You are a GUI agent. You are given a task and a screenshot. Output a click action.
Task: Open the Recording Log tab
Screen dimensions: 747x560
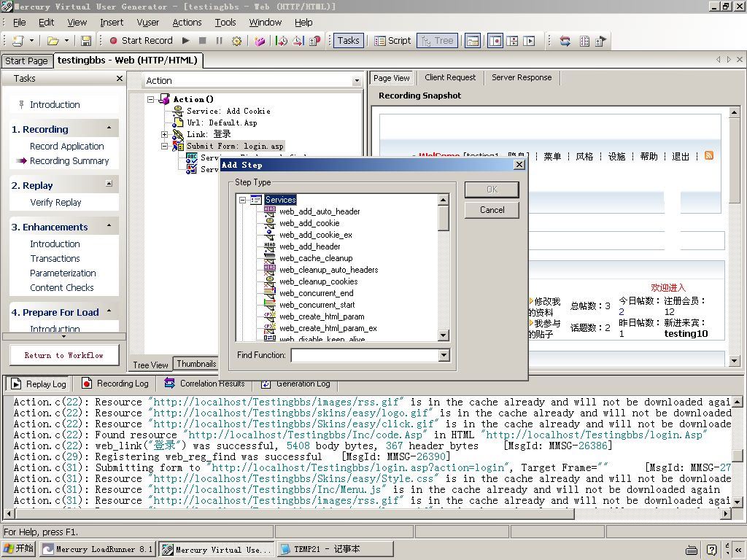point(115,384)
